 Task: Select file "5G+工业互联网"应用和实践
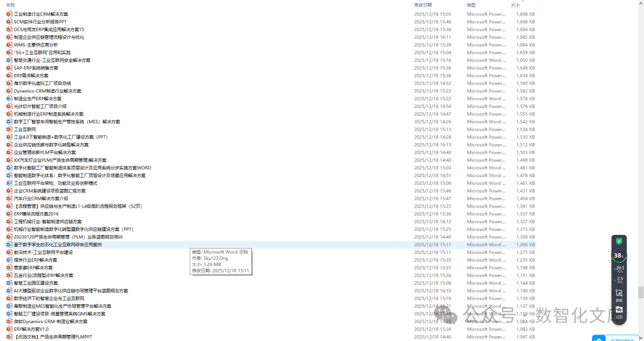tap(42, 52)
